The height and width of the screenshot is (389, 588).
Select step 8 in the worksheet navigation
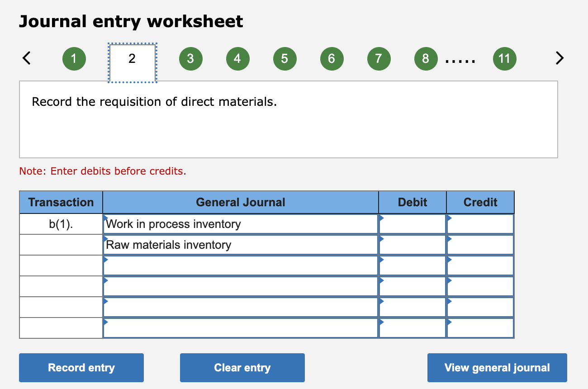click(x=426, y=58)
